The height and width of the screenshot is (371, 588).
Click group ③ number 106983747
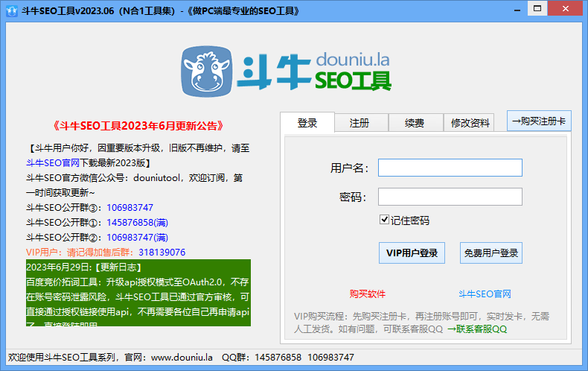pos(130,208)
